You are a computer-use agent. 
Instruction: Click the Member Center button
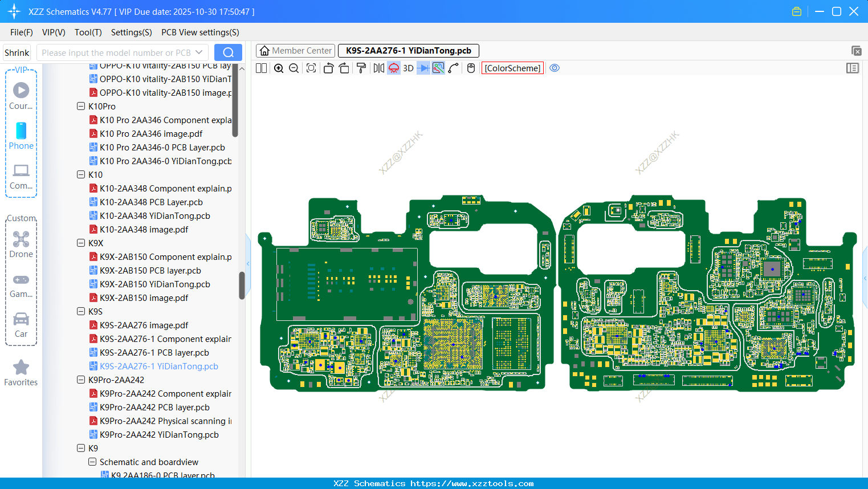coord(295,50)
